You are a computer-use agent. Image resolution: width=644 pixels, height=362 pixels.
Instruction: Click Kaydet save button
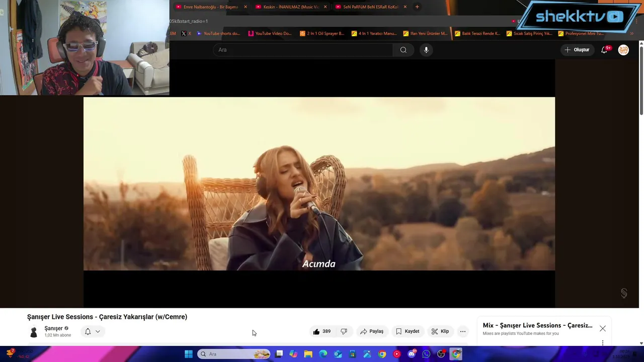click(408, 331)
